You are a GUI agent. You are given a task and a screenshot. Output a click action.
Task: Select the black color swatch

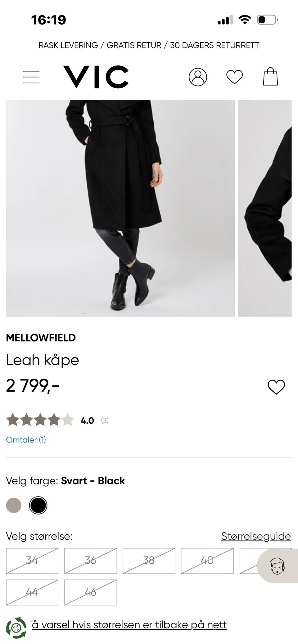pos(38,505)
